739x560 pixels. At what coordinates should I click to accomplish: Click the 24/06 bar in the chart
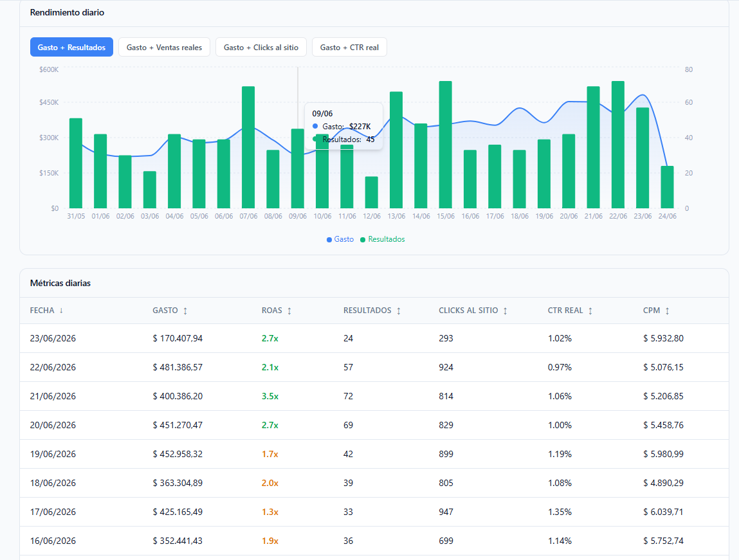point(668,187)
